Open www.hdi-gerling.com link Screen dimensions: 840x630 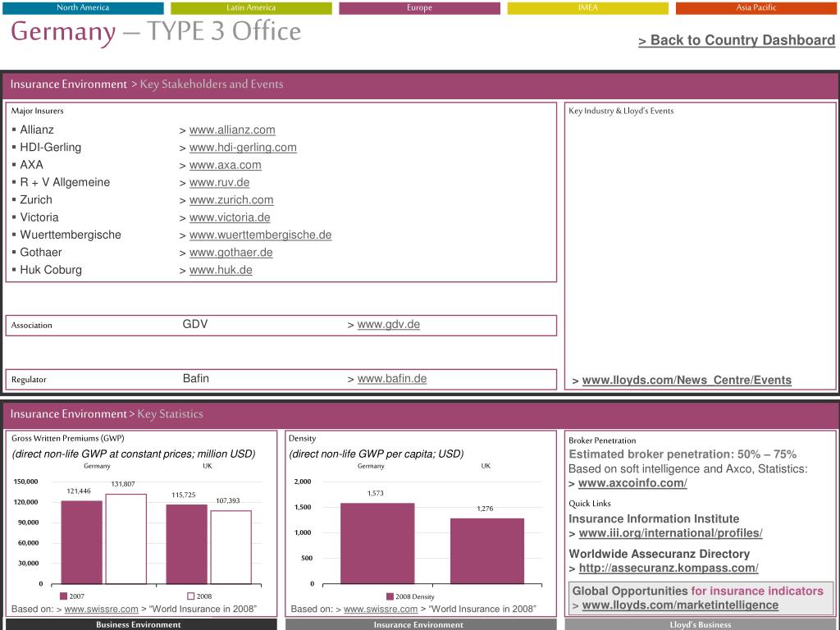click(243, 148)
